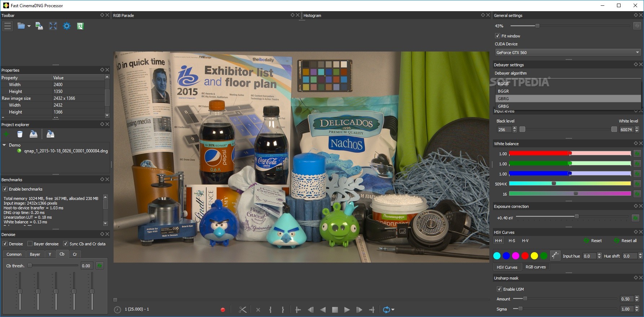Switch to the RGB curves tab
Viewport: 644px width, 317px height.
click(x=535, y=267)
